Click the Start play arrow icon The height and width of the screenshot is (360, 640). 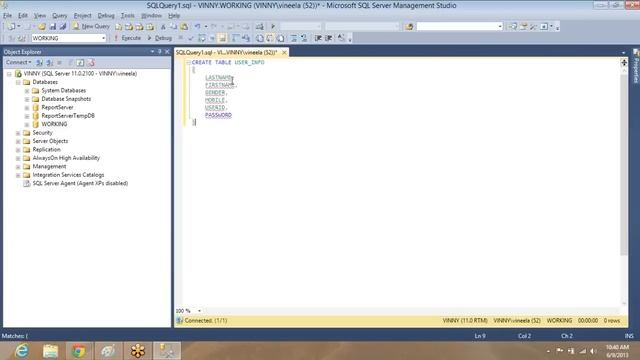coord(273,27)
